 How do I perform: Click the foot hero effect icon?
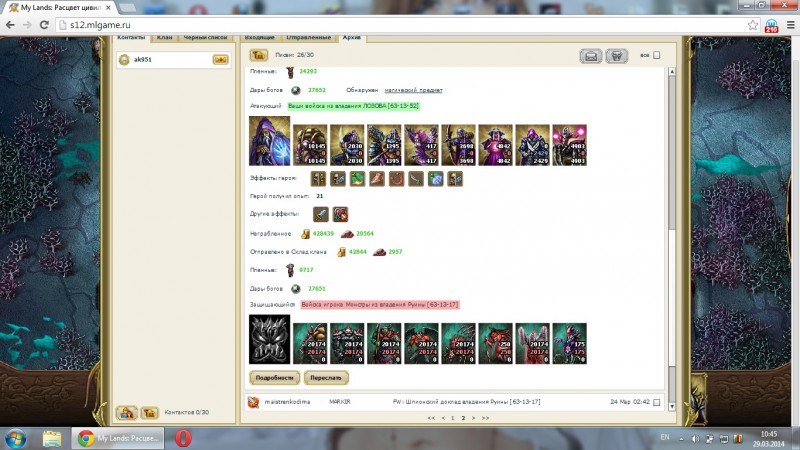377,179
